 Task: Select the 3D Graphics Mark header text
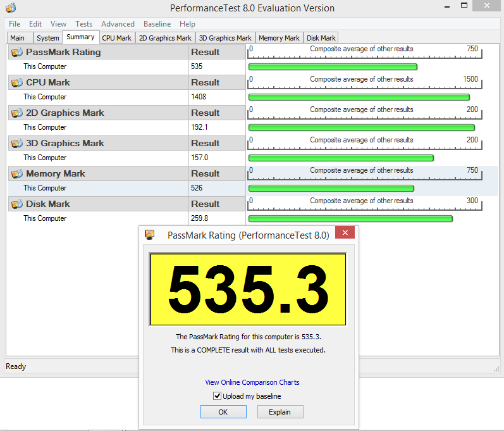(65, 144)
